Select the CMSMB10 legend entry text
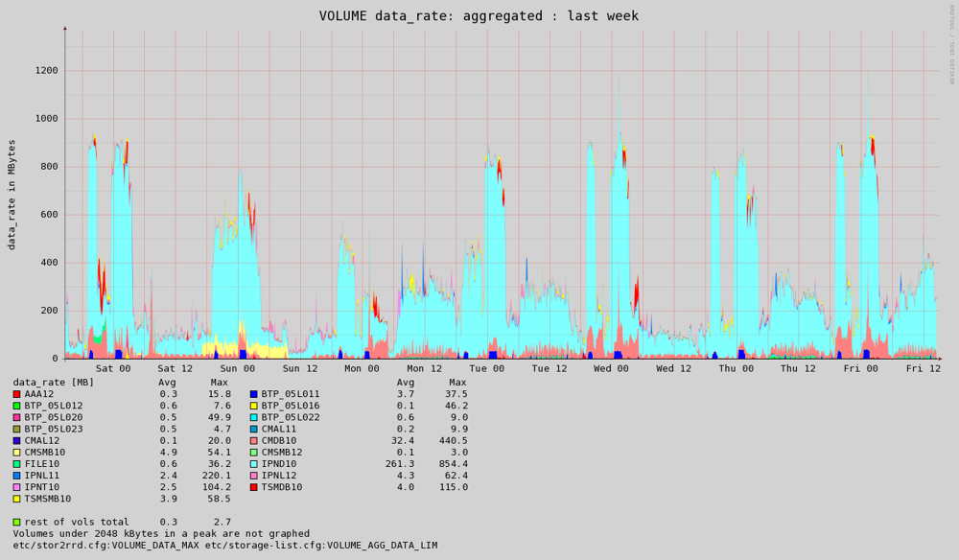The image size is (959, 560). pos(44,453)
